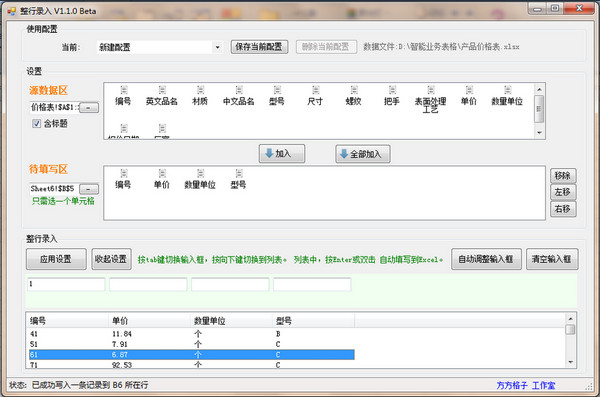Screen dimensions: 600x397
Task: Select the 材质 field icon
Action: 201,90
